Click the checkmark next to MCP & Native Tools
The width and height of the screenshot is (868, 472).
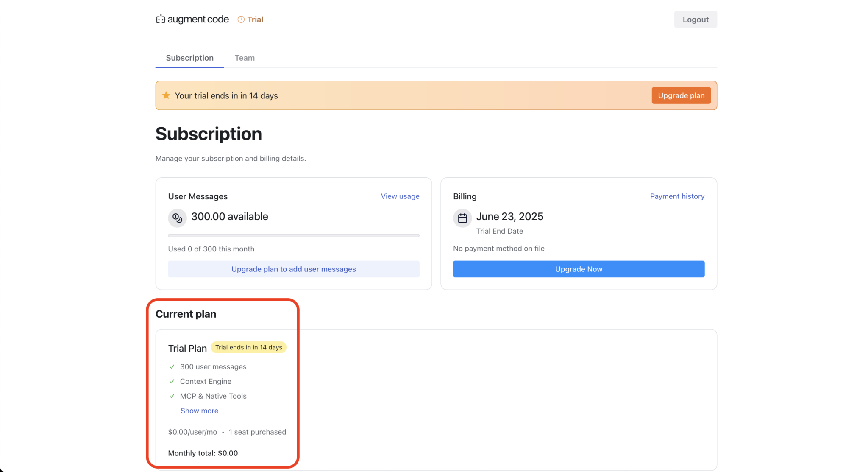[x=172, y=396]
